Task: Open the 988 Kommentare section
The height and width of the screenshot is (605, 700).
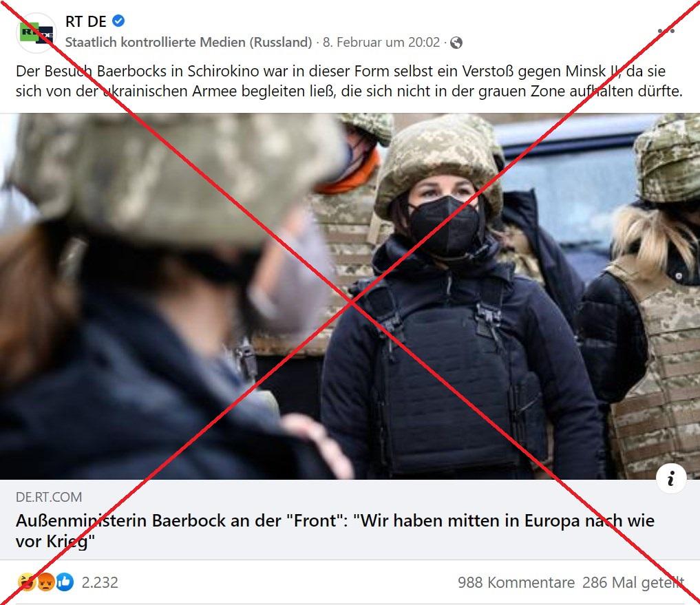Action: click(x=516, y=582)
